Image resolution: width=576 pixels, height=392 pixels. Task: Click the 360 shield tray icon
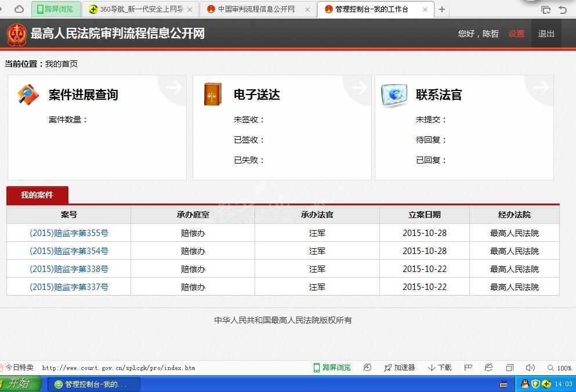tap(535, 384)
